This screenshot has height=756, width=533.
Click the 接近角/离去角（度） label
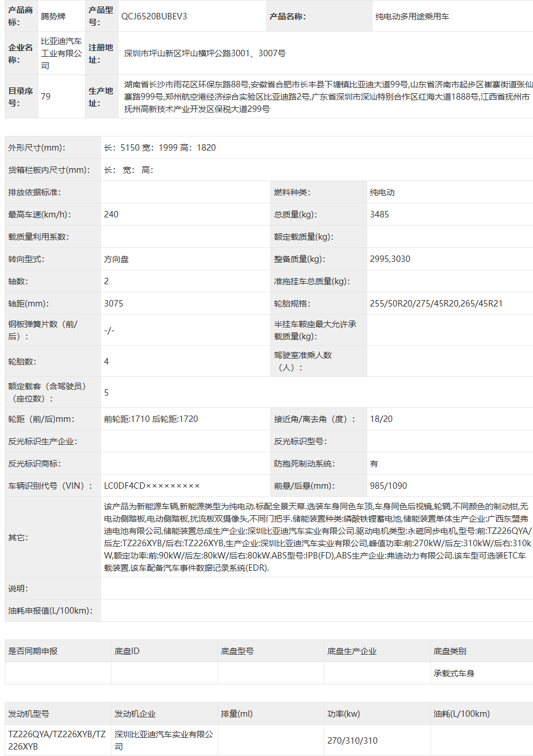click(315, 419)
